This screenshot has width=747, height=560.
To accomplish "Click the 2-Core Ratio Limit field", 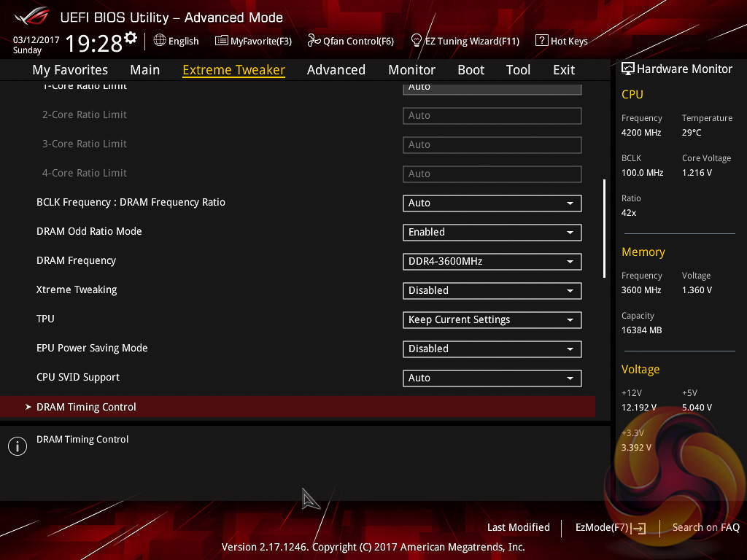I will (x=492, y=116).
